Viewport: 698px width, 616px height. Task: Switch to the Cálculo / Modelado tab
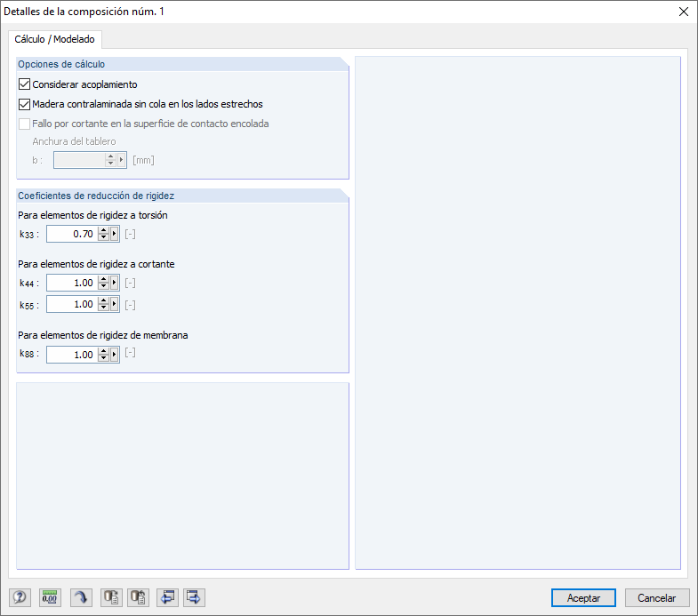55,39
